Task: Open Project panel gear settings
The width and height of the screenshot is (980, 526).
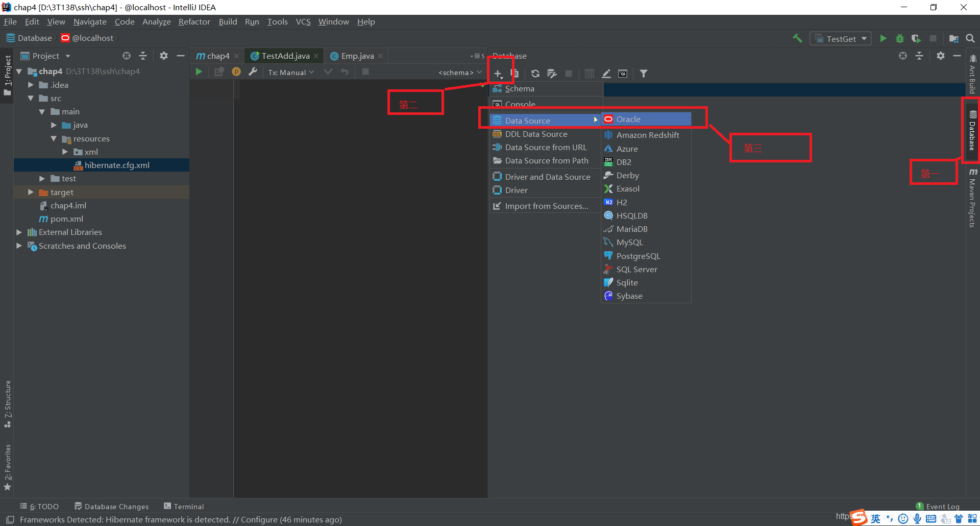Action: pyautogui.click(x=163, y=56)
